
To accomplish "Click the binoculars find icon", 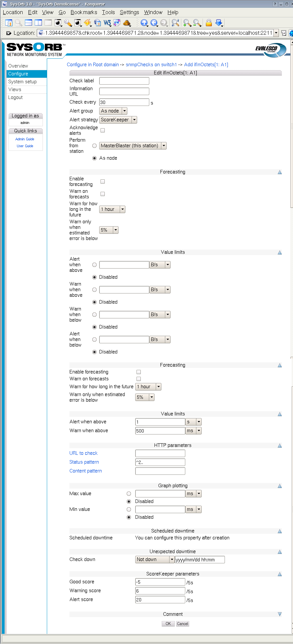I will click(x=175, y=23).
